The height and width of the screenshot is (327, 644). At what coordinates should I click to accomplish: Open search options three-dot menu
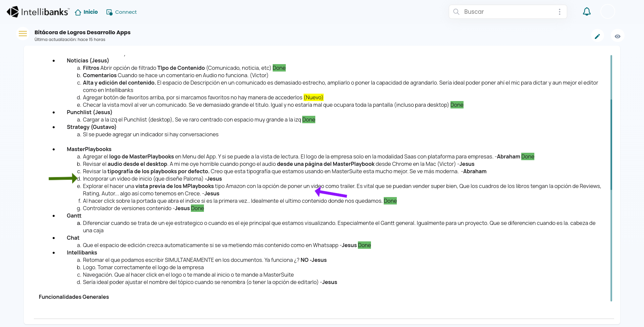[559, 12]
